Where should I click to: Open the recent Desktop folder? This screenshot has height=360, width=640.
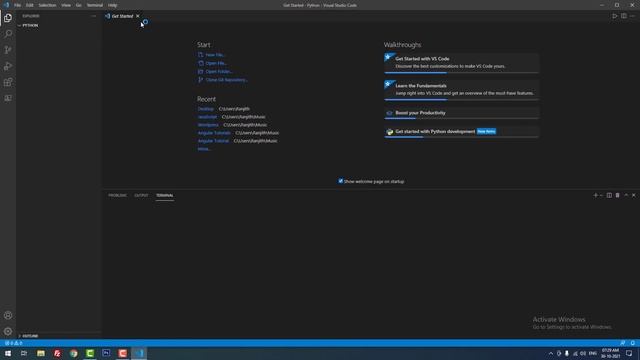(x=206, y=109)
